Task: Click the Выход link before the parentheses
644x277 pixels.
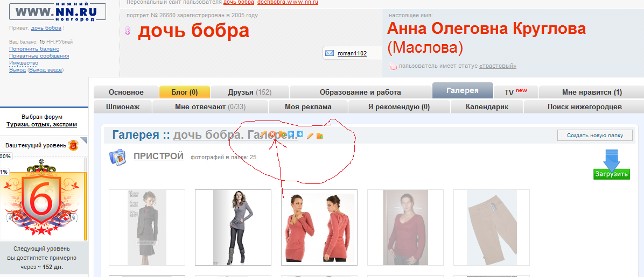Action: pos(17,70)
